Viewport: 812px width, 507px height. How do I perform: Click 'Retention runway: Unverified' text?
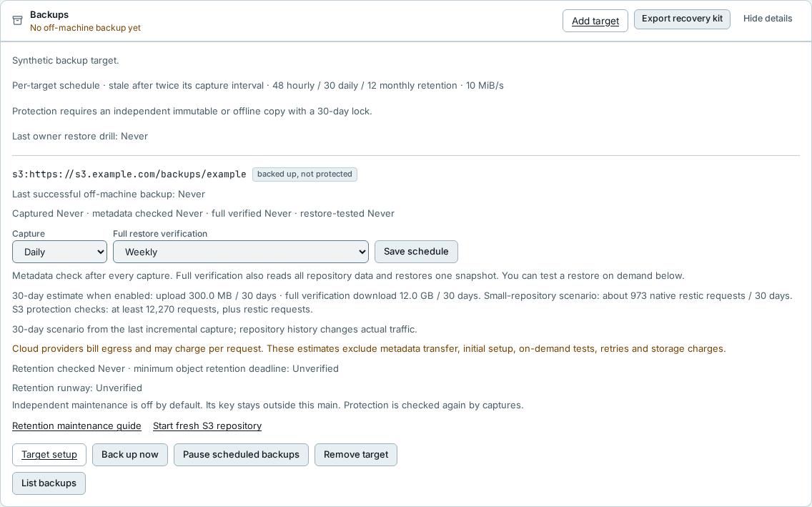click(x=77, y=388)
